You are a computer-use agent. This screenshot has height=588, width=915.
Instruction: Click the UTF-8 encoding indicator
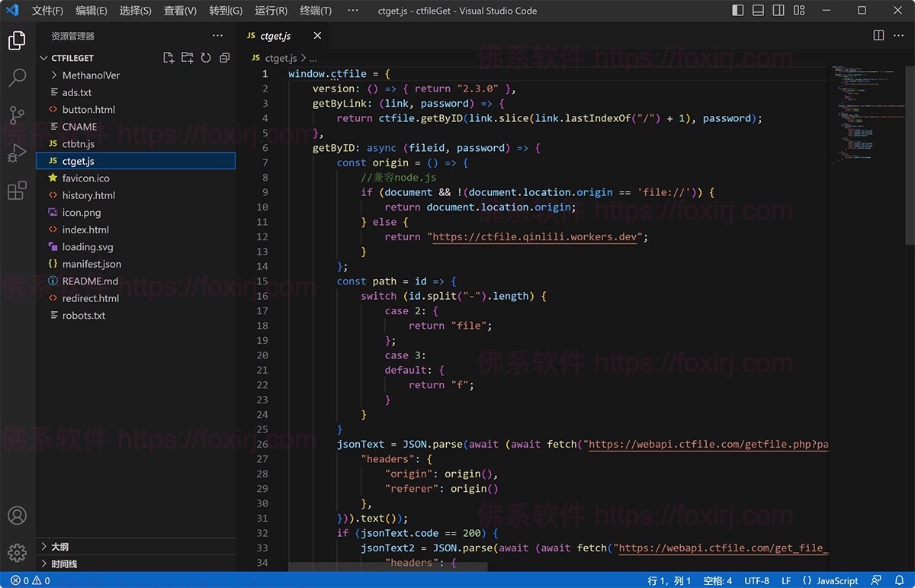pyautogui.click(x=756, y=580)
